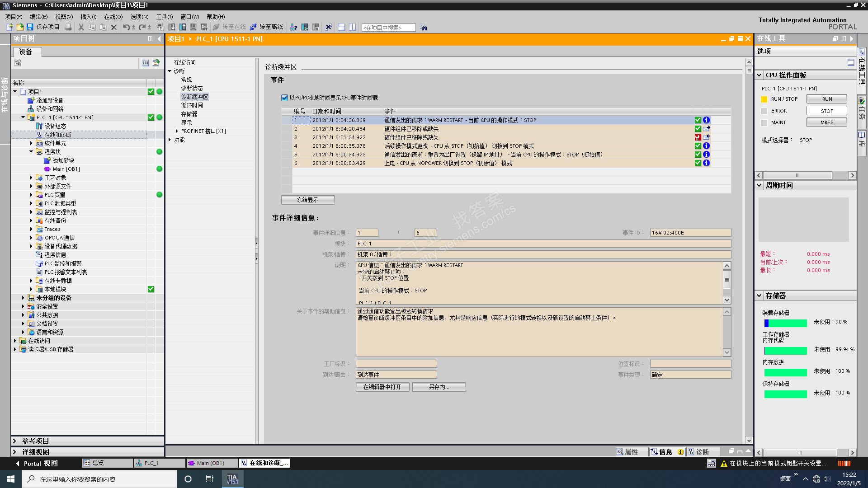Switch to the Main (OB1) tab

pyautogui.click(x=211, y=463)
